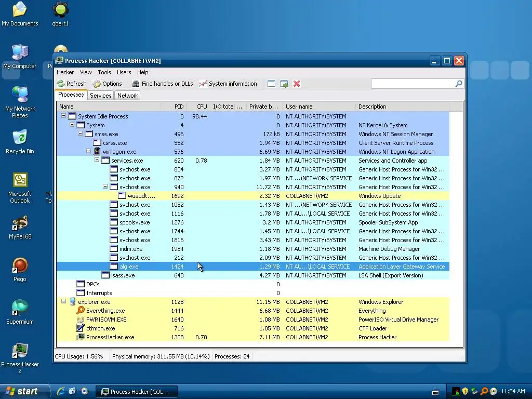This screenshot has width=532, height=399.
Task: Select the wuauclt process row
Action: pyautogui.click(x=253, y=196)
